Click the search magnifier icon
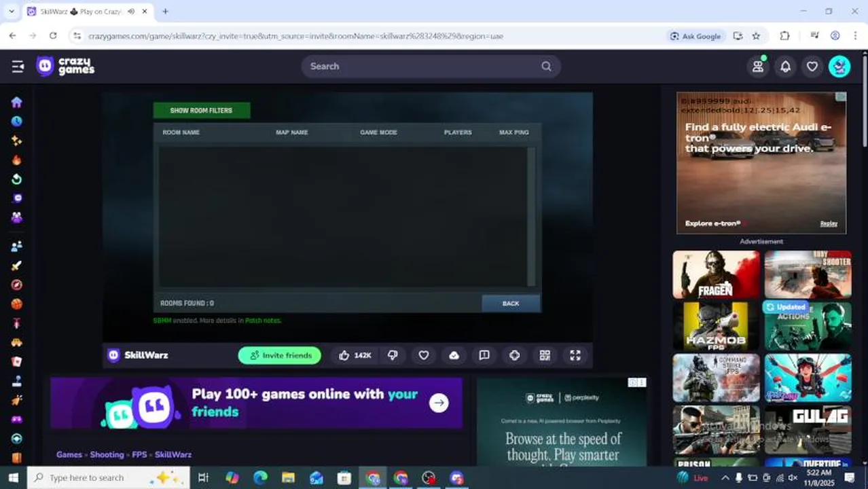The height and width of the screenshot is (489, 868). [x=546, y=66]
